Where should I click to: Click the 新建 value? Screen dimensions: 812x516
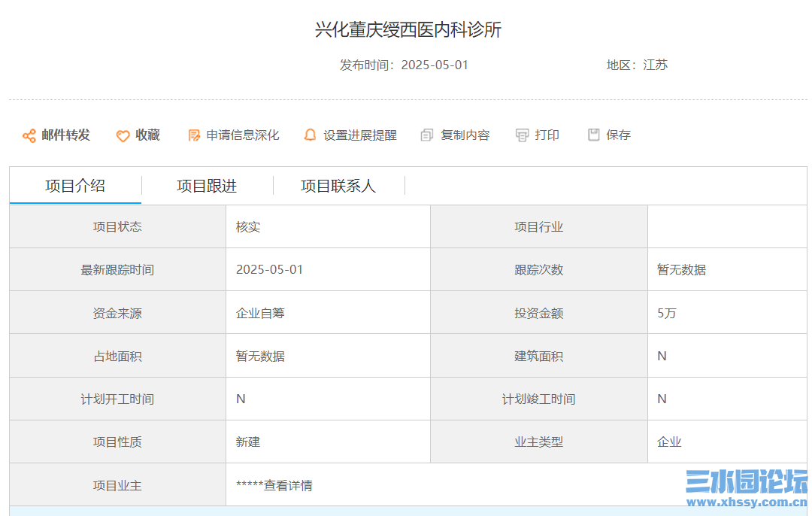pyautogui.click(x=248, y=442)
